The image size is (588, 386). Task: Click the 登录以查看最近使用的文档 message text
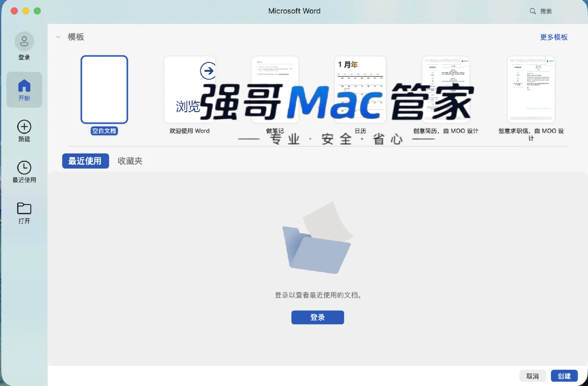(318, 295)
